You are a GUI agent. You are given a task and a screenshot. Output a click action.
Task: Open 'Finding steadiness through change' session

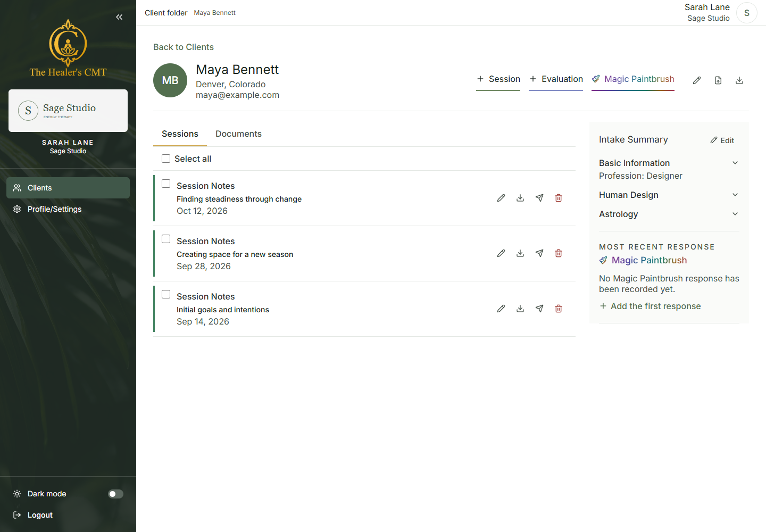click(x=239, y=199)
